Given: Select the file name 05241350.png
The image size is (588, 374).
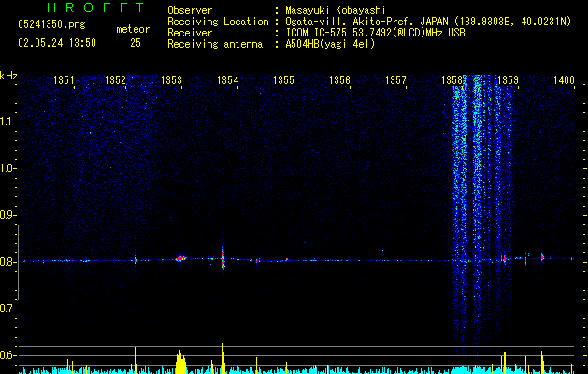Looking at the screenshot, I should [51, 24].
